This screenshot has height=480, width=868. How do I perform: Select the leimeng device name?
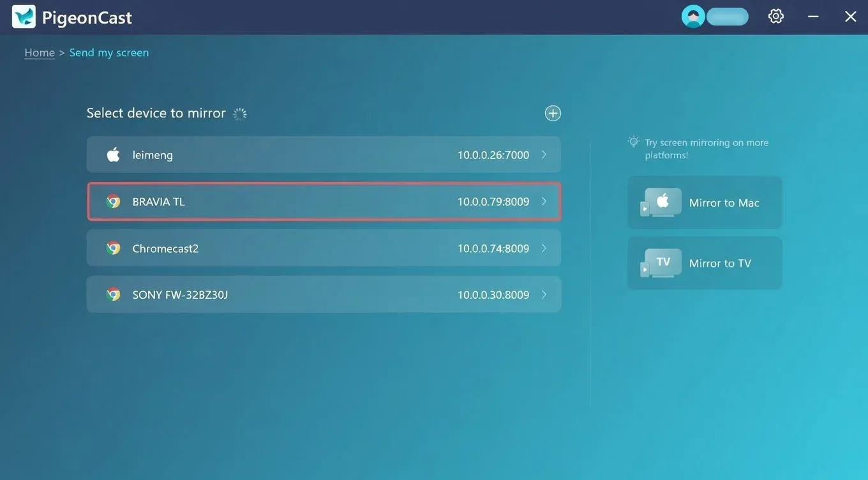(153, 154)
